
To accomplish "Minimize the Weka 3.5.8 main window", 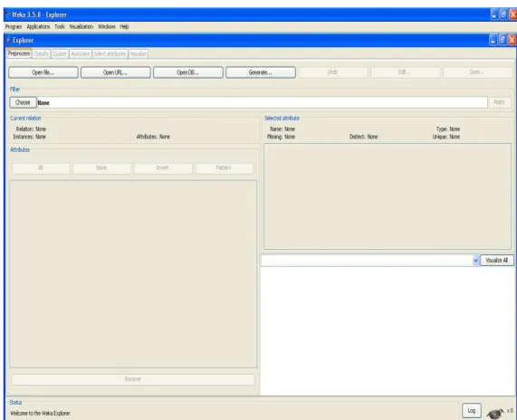I will pos(494,14).
